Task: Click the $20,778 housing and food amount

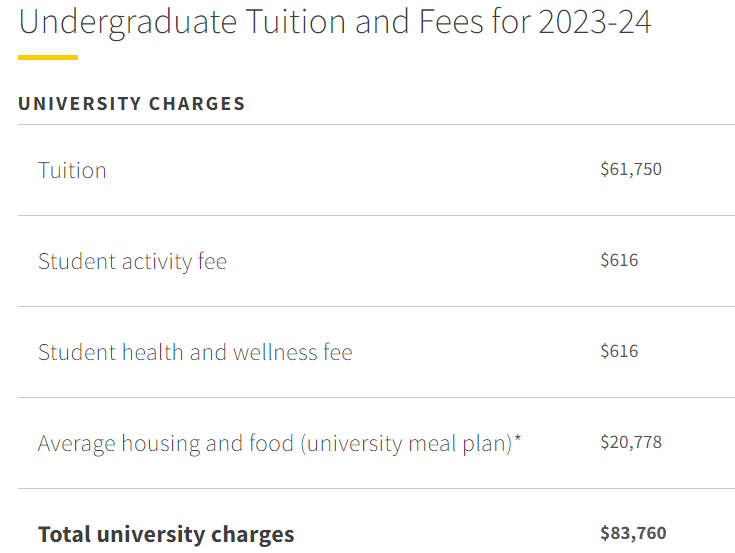Action: [x=631, y=442]
